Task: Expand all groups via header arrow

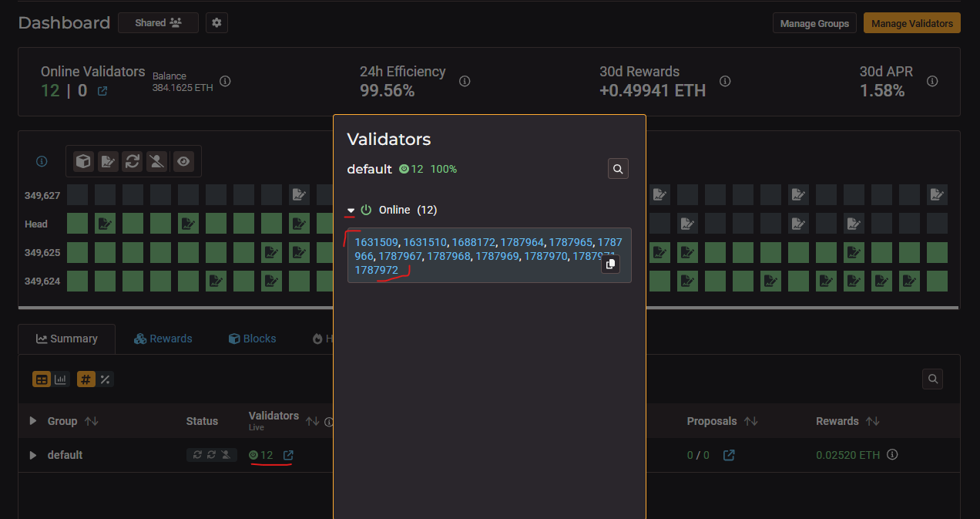Action: [32, 421]
